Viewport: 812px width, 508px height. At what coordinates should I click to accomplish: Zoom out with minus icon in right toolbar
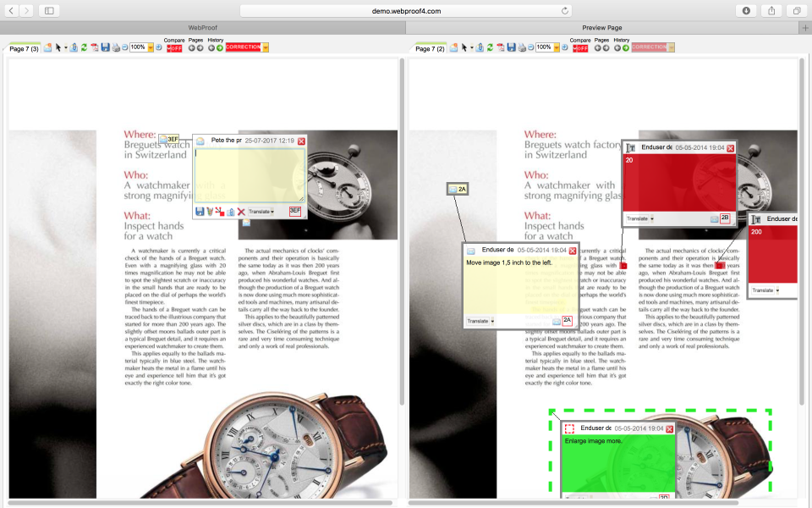(531, 47)
